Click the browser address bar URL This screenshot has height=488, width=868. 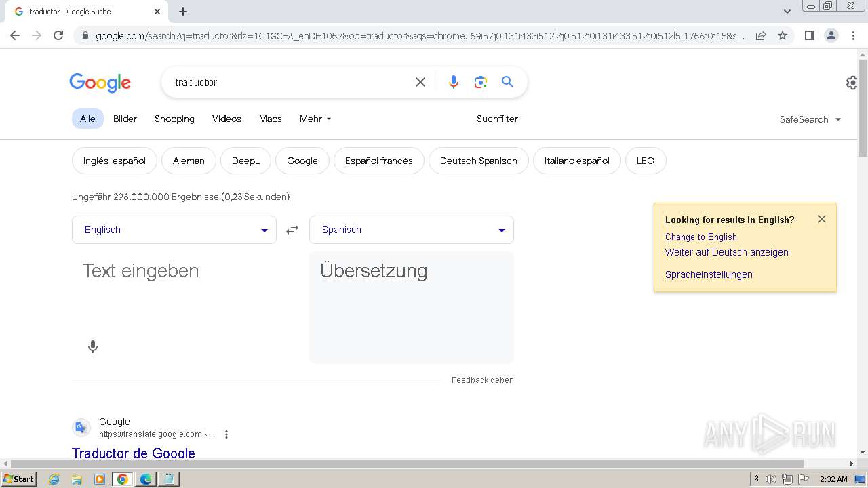420,35
